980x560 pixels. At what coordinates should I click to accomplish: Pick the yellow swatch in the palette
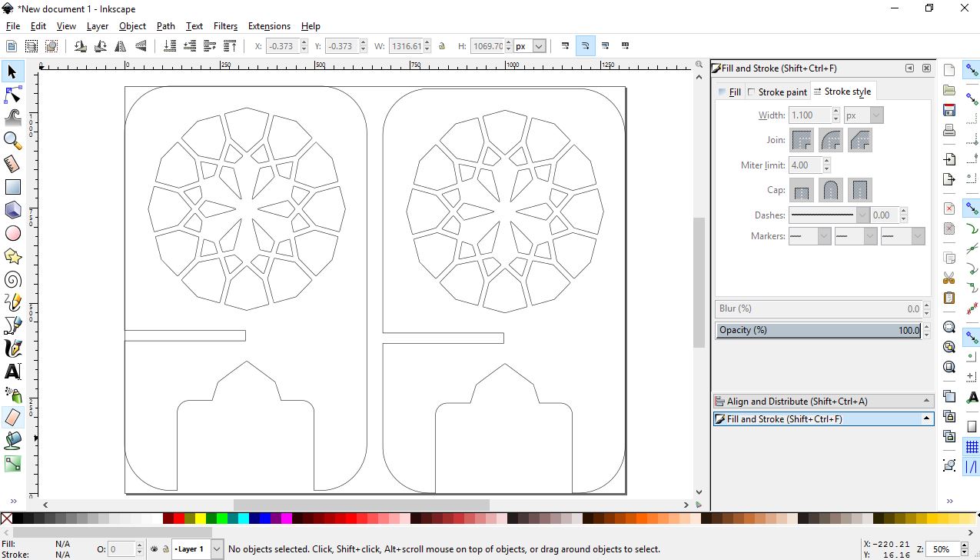click(201, 519)
